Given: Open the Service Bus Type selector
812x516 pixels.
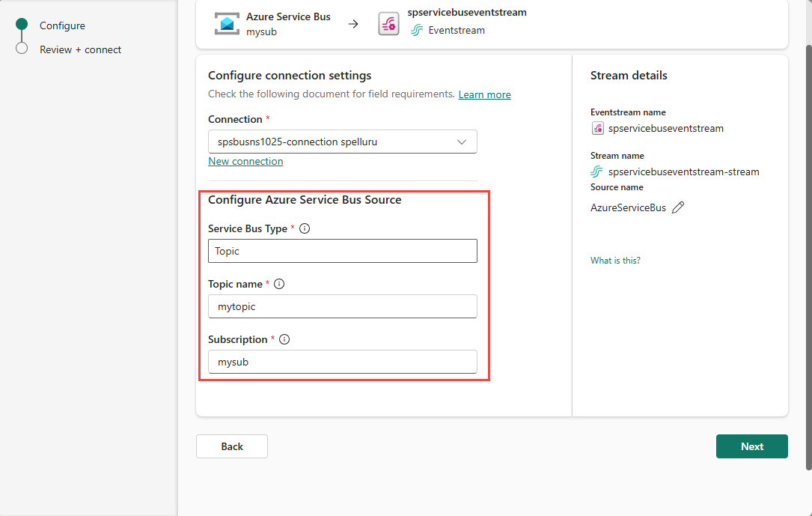Looking at the screenshot, I should 342,250.
